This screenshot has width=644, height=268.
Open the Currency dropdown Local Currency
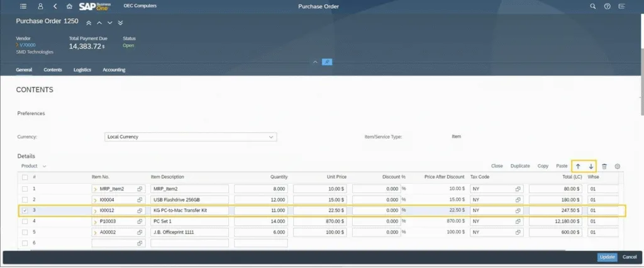pos(191,137)
